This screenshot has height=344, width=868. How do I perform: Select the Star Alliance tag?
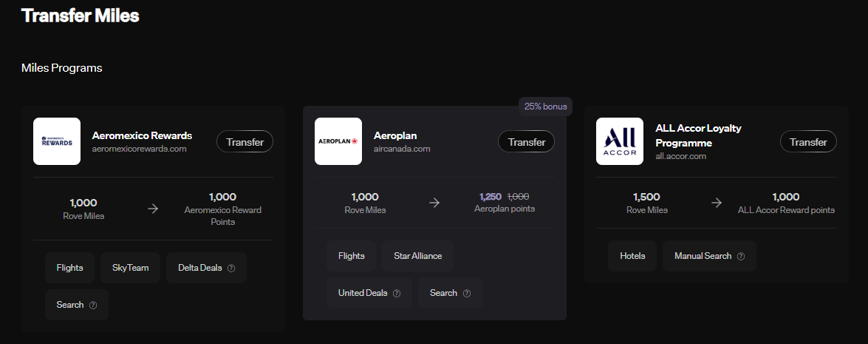coord(418,256)
